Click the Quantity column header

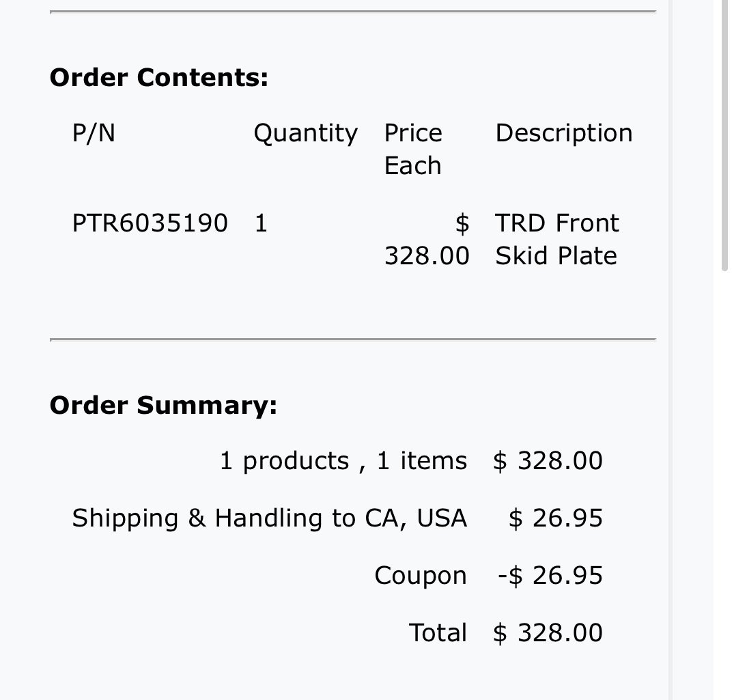306,133
